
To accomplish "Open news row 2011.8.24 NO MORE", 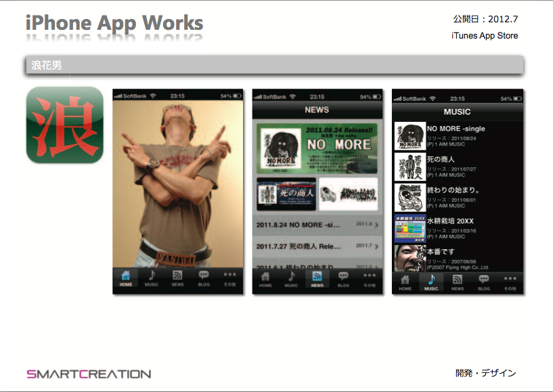I will (x=317, y=225).
